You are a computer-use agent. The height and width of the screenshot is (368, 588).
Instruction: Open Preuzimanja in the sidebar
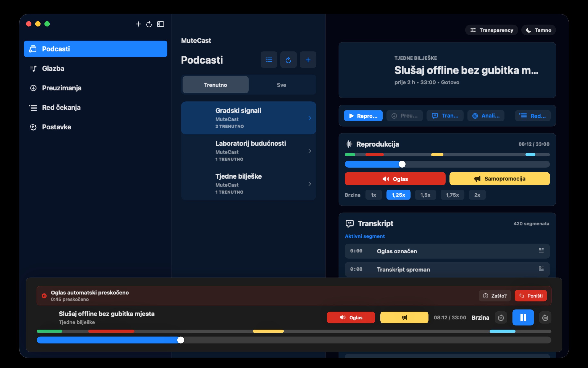[96, 88]
